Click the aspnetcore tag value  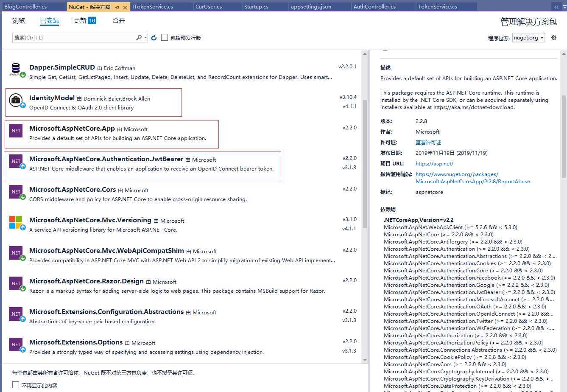pos(429,192)
